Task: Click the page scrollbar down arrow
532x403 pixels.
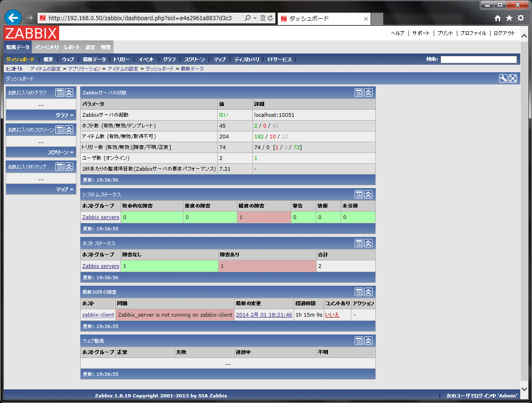Action: click(x=524, y=389)
